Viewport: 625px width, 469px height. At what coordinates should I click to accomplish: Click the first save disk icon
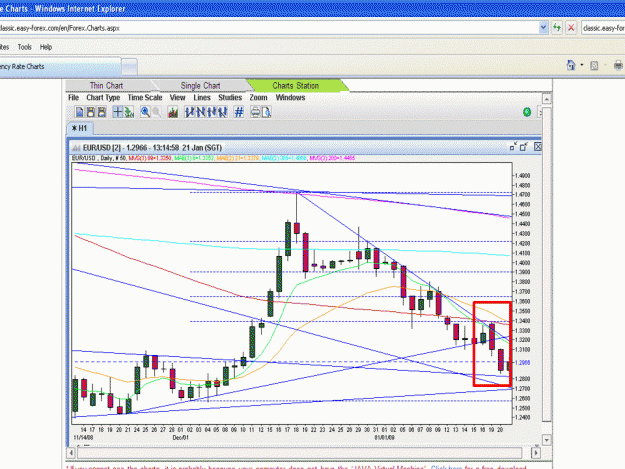[90, 112]
